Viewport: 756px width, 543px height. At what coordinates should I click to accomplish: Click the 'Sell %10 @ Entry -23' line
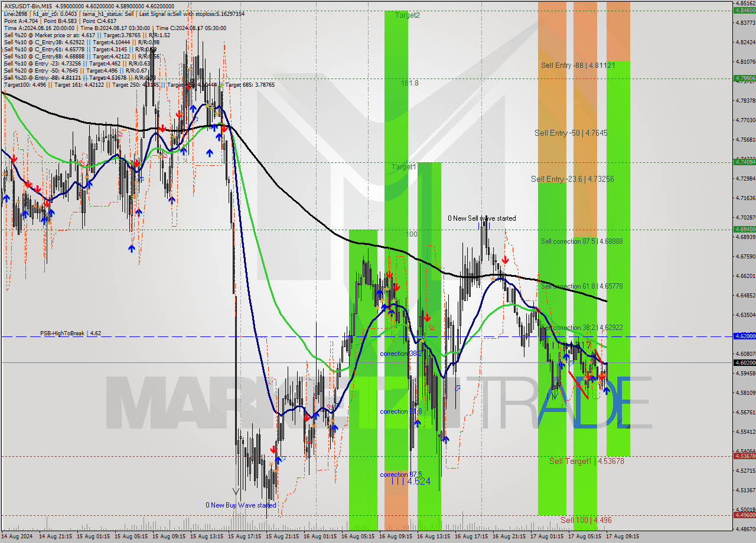tap(78, 63)
